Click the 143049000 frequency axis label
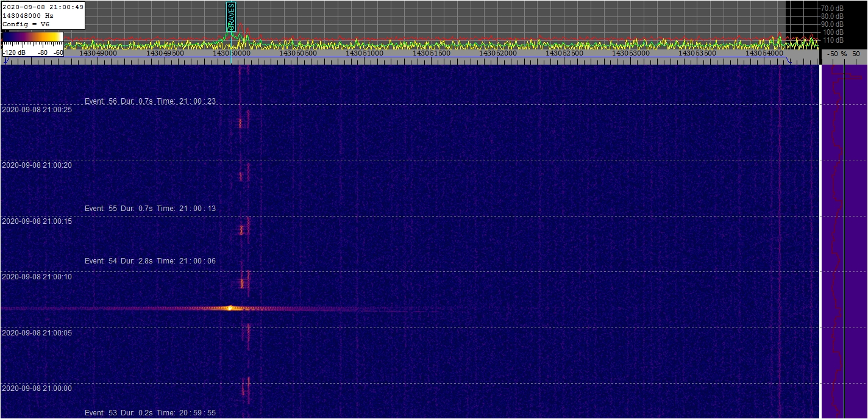868x419 pixels. coord(98,54)
